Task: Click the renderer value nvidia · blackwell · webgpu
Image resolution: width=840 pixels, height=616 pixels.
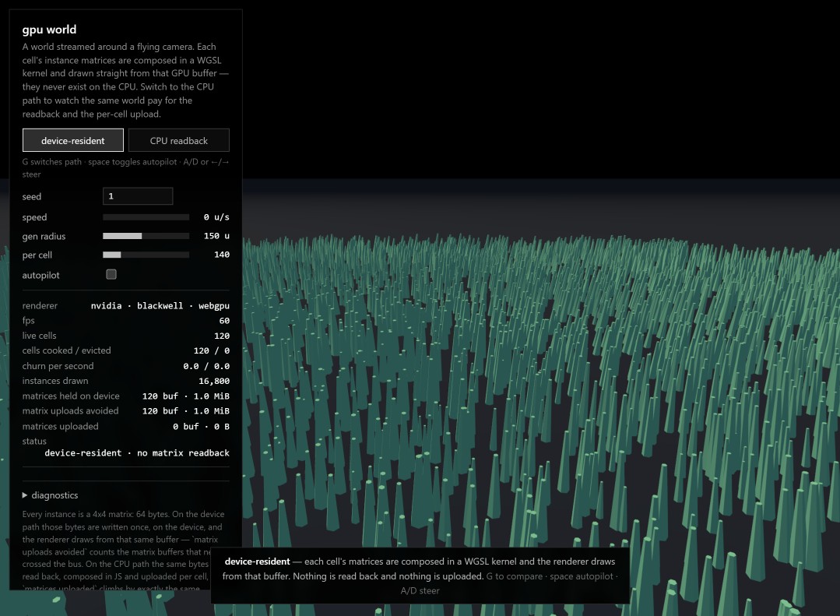Action: 160,305
